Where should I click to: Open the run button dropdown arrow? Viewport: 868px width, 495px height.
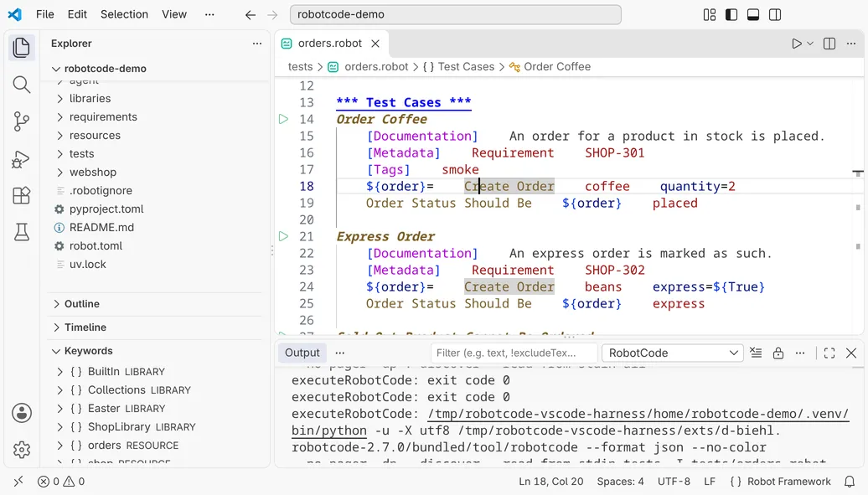pos(810,44)
